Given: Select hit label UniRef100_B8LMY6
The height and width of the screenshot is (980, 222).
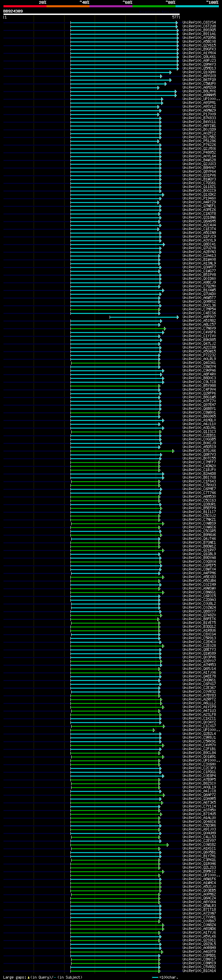Looking at the screenshot, I should point(199,91).
